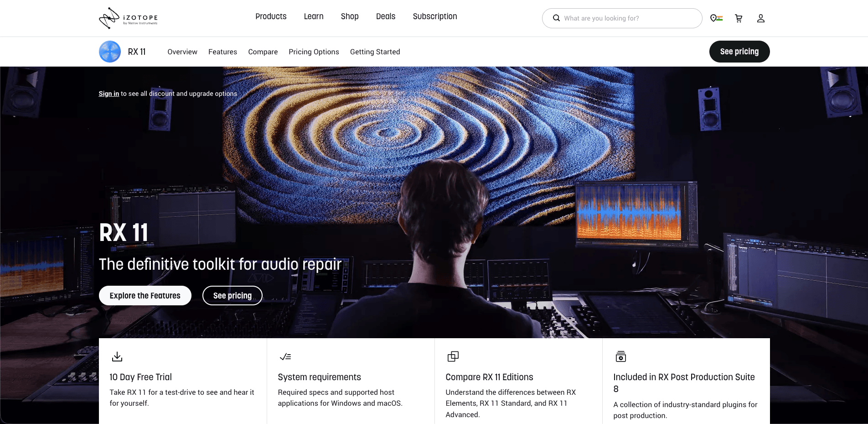Click the RX 11 product logo icon
The height and width of the screenshot is (424, 868).
point(109,52)
